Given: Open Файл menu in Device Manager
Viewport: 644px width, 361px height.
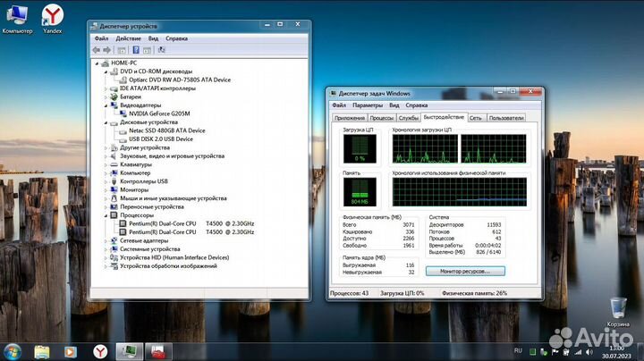Looking at the screenshot, I should tap(101, 38).
